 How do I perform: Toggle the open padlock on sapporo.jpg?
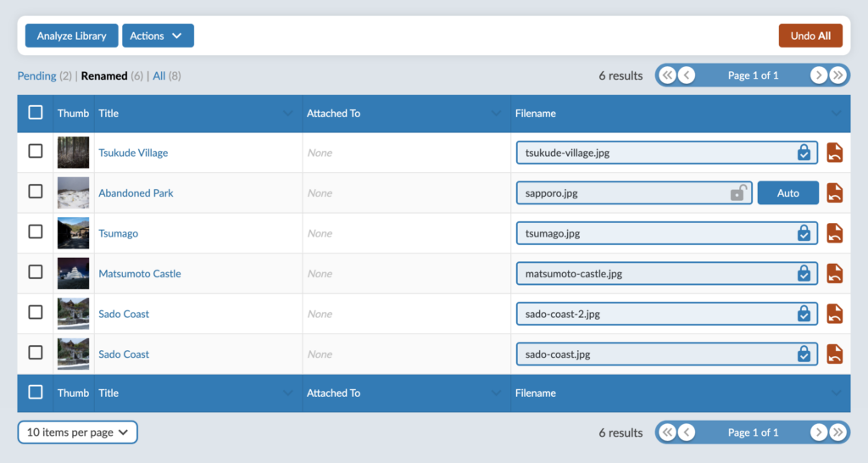738,192
